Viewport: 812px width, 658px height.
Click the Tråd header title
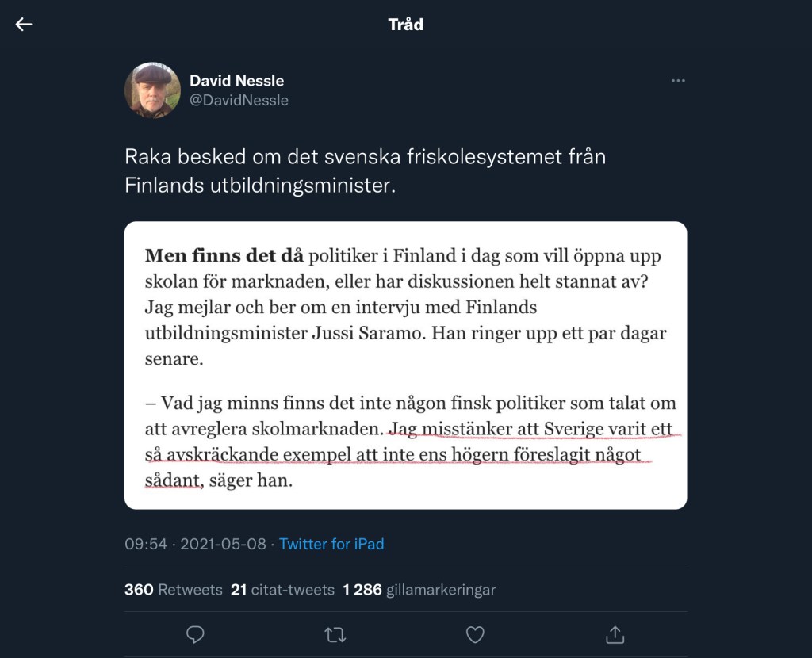(x=406, y=25)
